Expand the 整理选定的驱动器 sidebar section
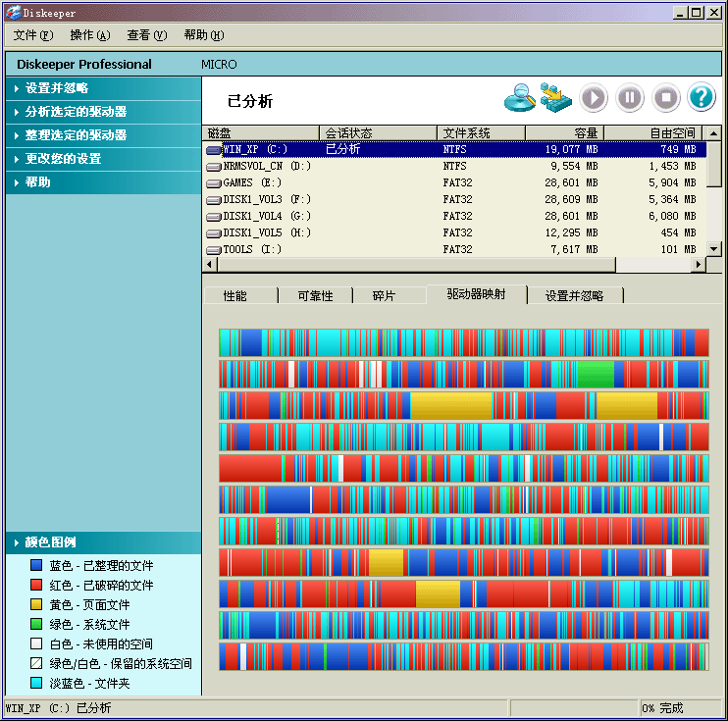Viewport: 728px width, 721px height. [104, 135]
